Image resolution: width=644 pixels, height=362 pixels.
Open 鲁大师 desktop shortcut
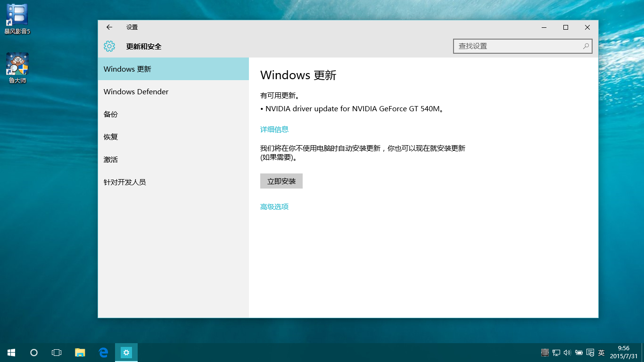pos(17,68)
